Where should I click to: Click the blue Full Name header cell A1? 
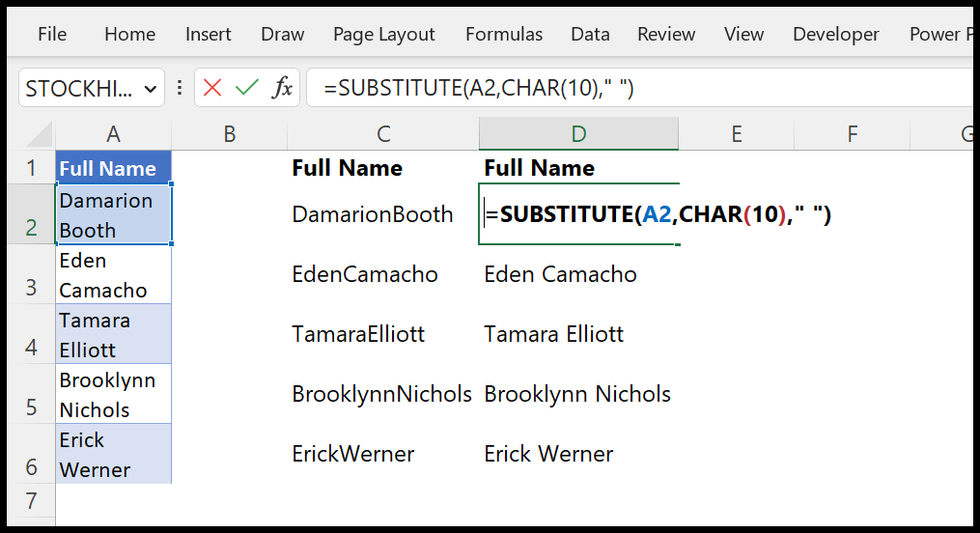click(x=113, y=167)
